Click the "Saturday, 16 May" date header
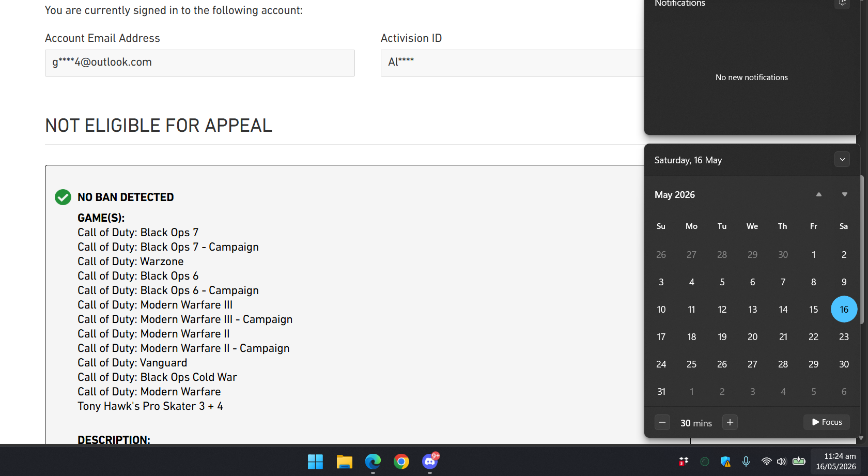 688,160
